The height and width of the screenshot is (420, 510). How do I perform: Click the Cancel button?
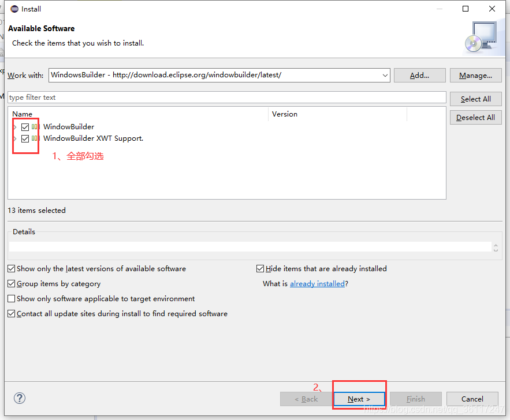pyautogui.click(x=472, y=399)
